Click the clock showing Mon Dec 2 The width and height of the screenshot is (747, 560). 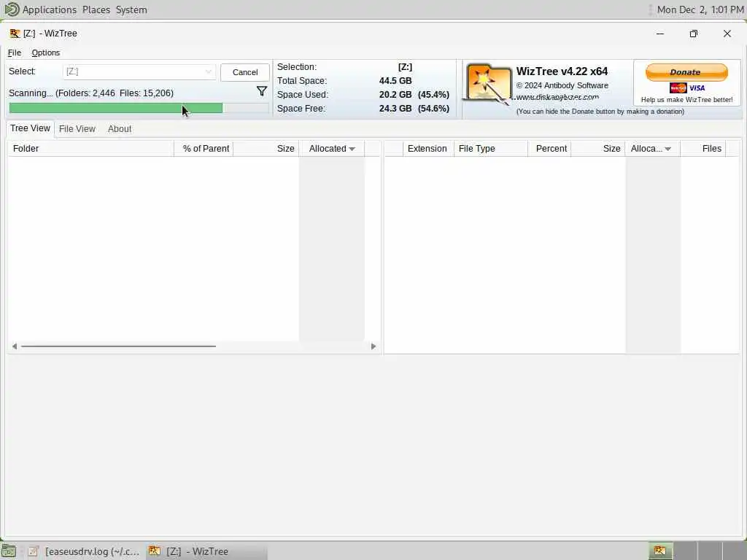[700, 9]
